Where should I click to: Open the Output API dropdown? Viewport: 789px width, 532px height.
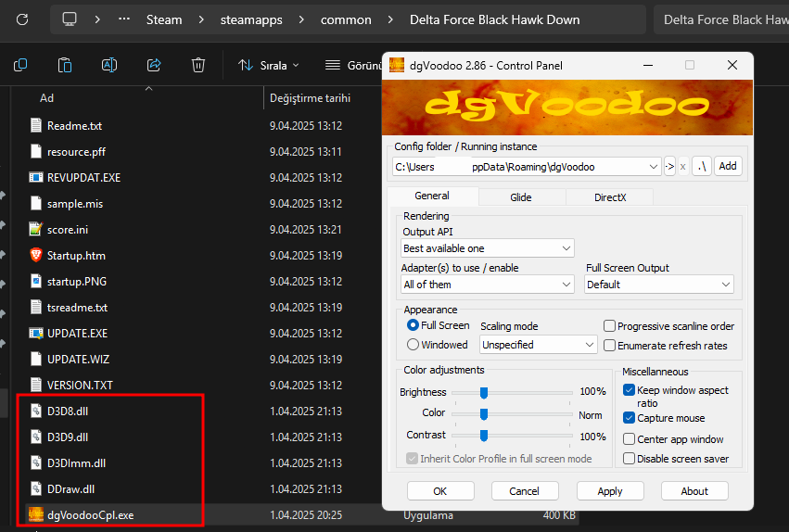point(487,248)
